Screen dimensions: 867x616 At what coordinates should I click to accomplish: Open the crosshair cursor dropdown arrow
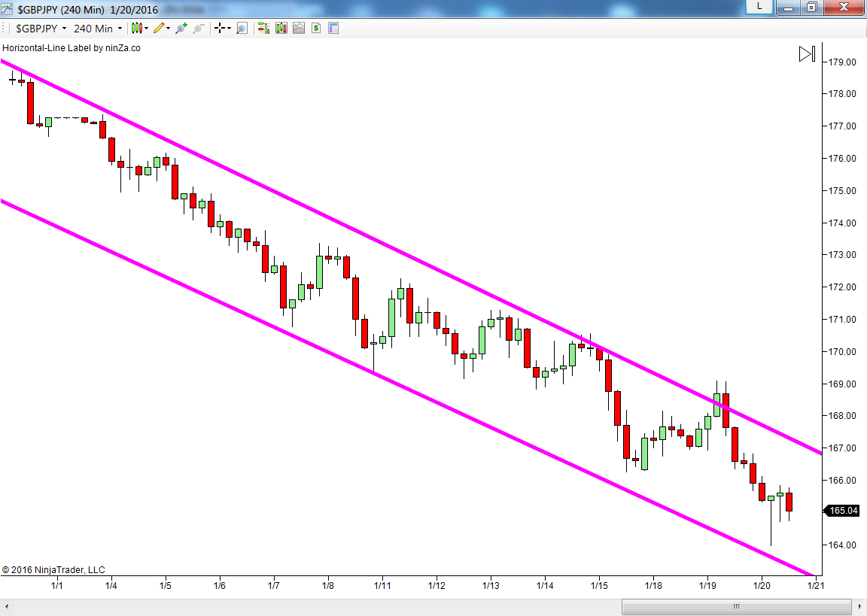pos(229,29)
